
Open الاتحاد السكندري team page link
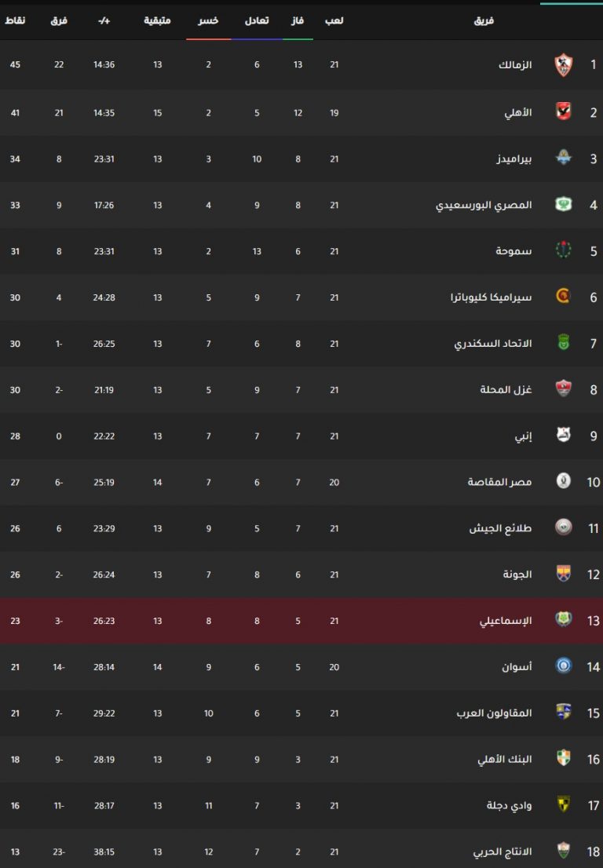[493, 344]
